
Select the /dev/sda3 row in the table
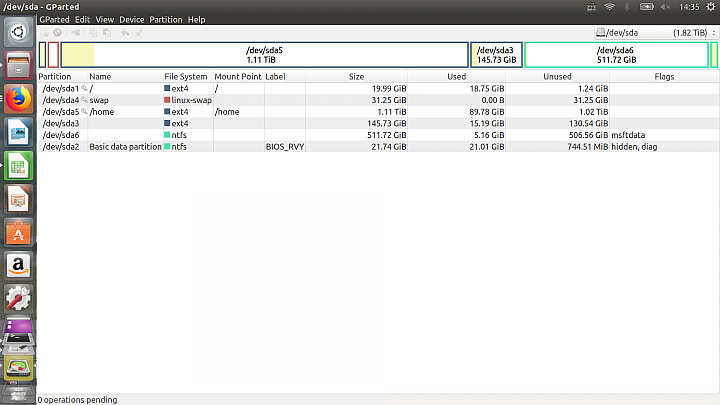click(x=378, y=124)
